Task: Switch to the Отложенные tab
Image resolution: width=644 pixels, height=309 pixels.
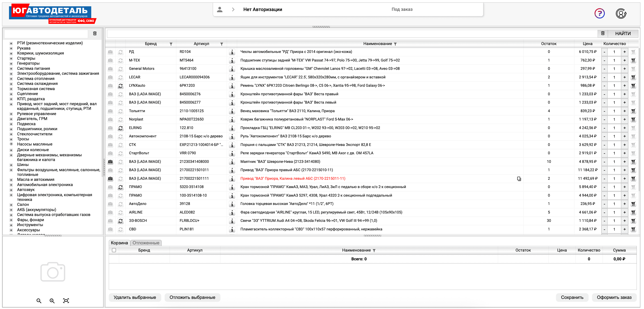Action: click(x=146, y=243)
